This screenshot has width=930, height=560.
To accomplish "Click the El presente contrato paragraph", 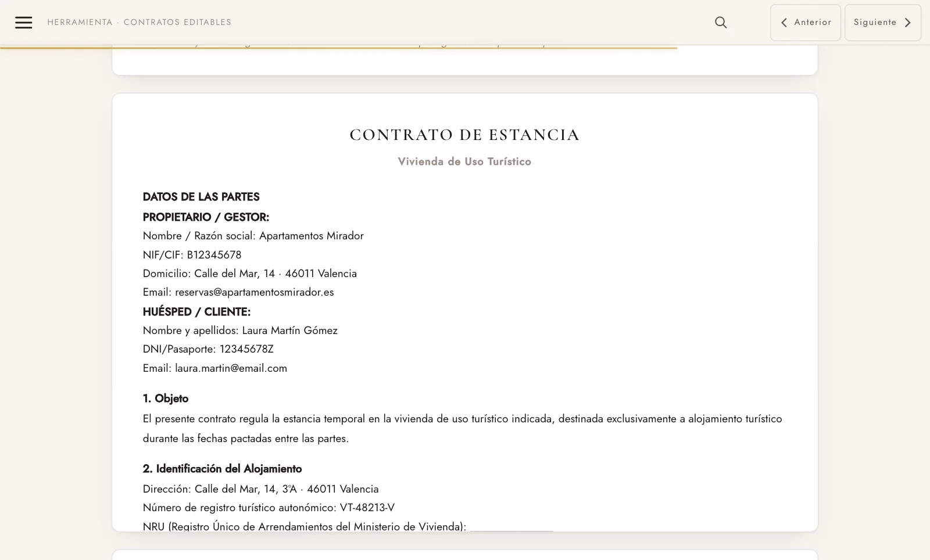I will (463, 429).
